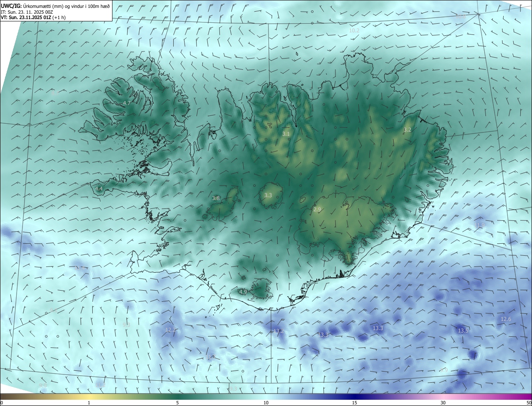Click the '30' tick on the color scale
The image size is (532, 406).
443,403
